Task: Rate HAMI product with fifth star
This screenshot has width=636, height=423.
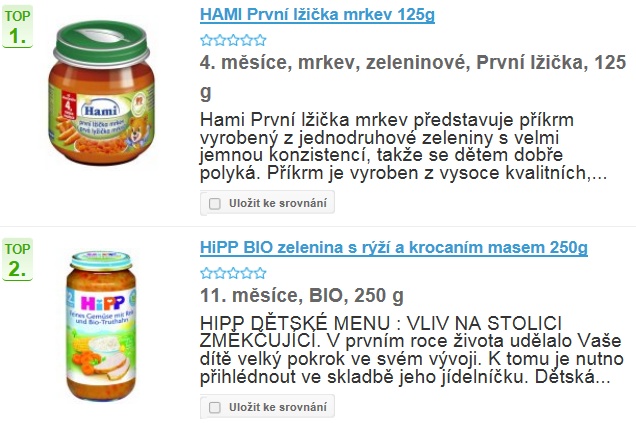Action: (260, 40)
